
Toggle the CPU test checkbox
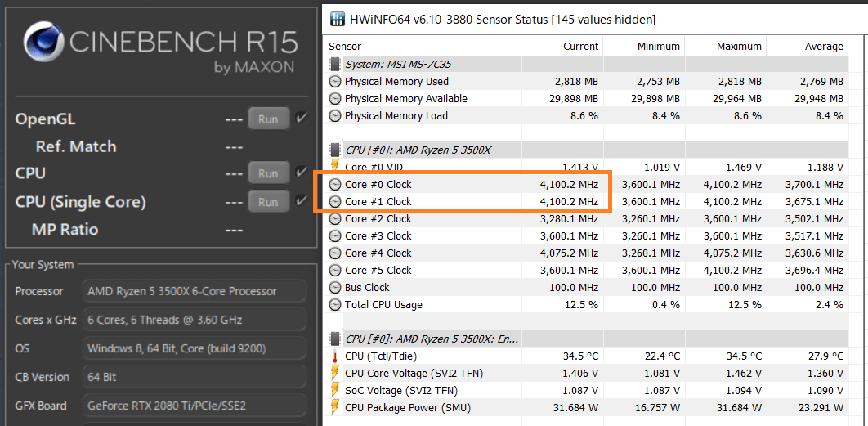301,173
